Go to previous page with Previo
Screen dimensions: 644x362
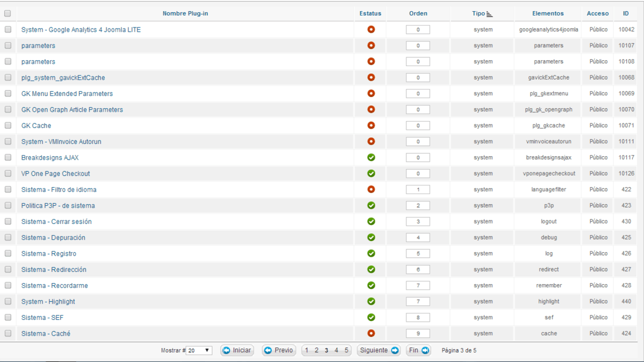(x=279, y=350)
